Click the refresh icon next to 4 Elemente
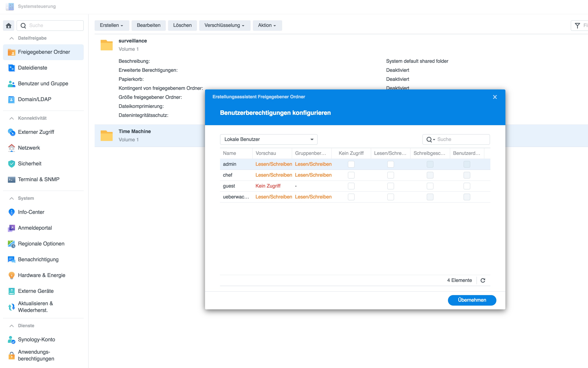 pos(483,280)
